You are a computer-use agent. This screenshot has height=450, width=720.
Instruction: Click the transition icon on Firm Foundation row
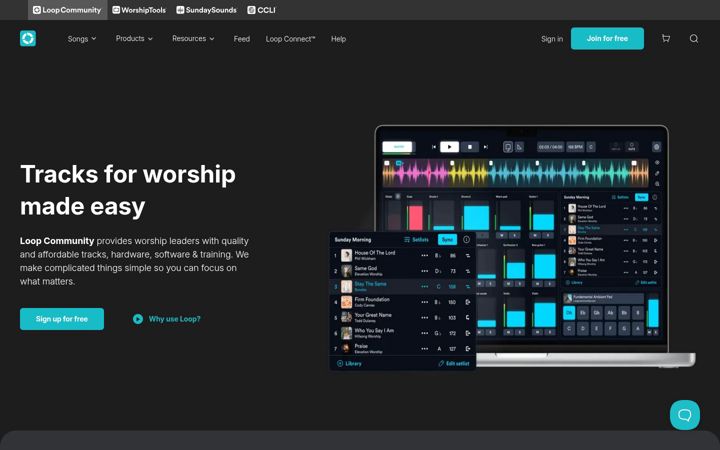coord(468,302)
